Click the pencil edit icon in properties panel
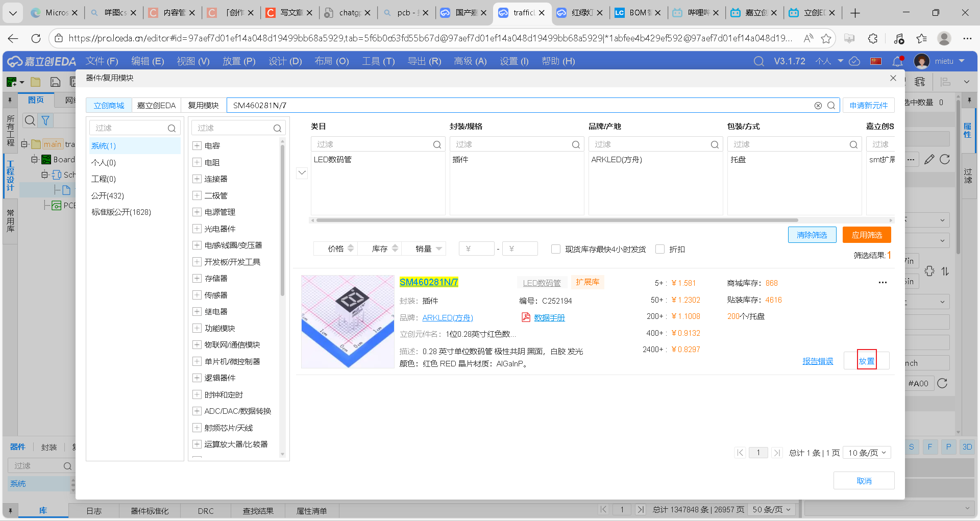 pyautogui.click(x=929, y=159)
